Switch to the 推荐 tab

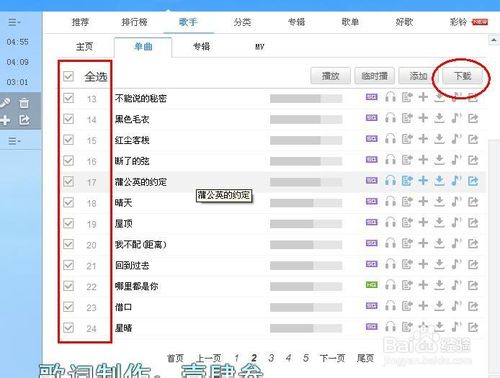coord(80,22)
